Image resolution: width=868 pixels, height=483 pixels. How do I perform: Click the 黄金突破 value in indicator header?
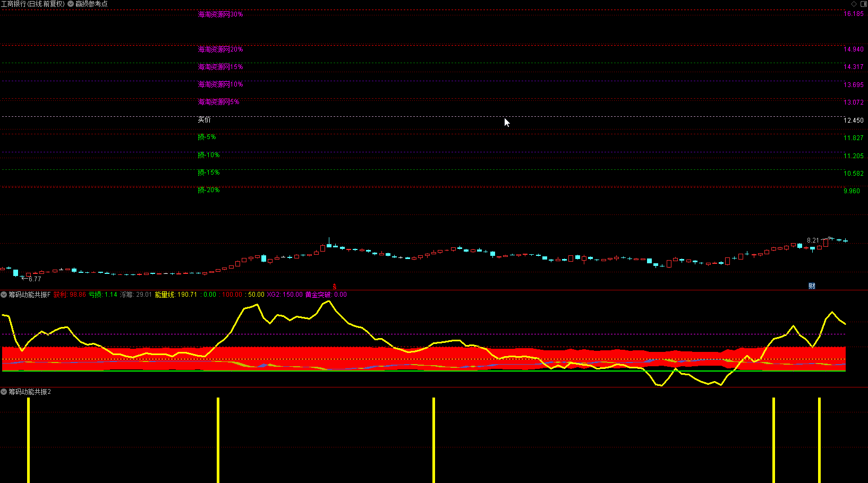click(x=326, y=295)
